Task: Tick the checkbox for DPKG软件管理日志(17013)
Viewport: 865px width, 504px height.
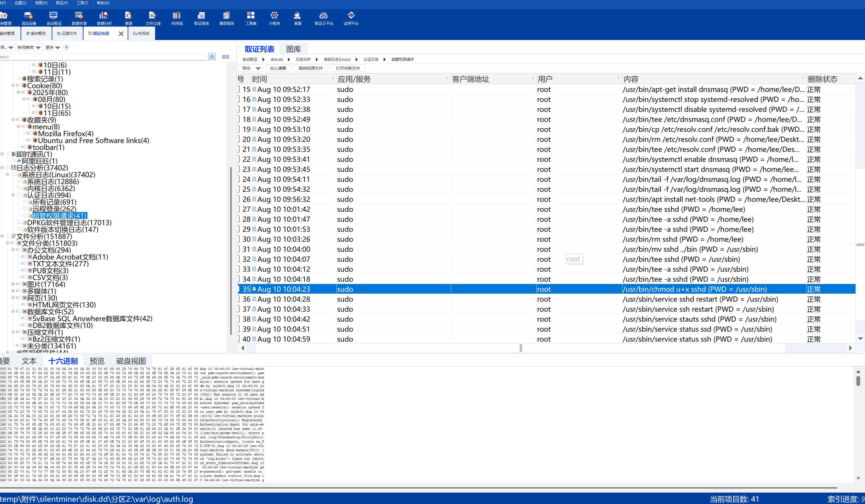Action: pyautogui.click(x=19, y=222)
